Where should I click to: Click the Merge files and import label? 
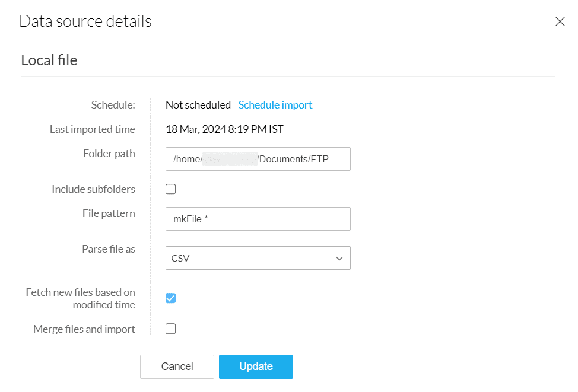coord(84,329)
